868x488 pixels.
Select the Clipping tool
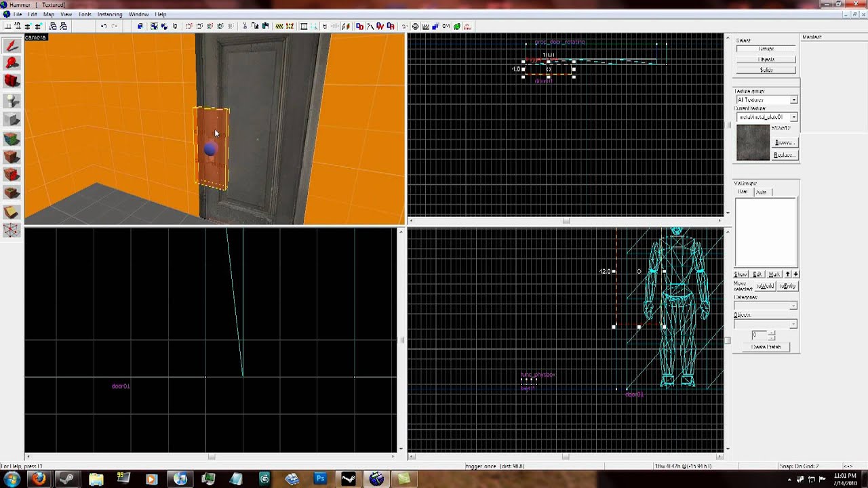[12, 212]
